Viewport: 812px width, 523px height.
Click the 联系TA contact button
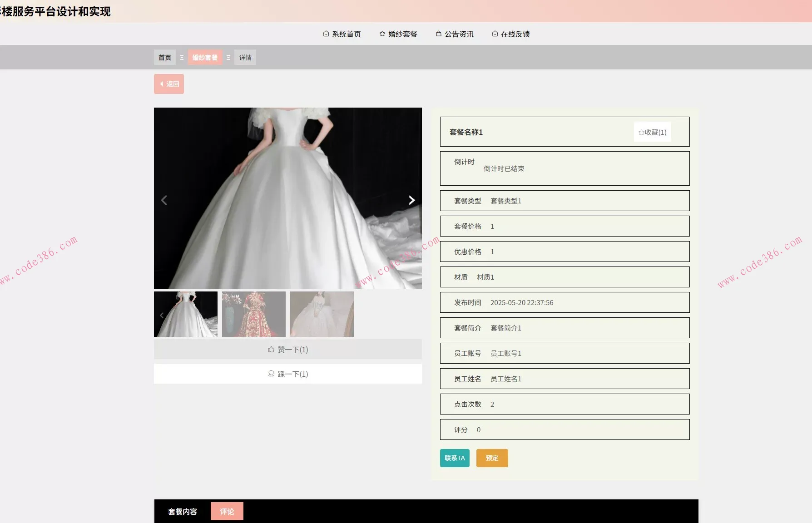tap(455, 458)
